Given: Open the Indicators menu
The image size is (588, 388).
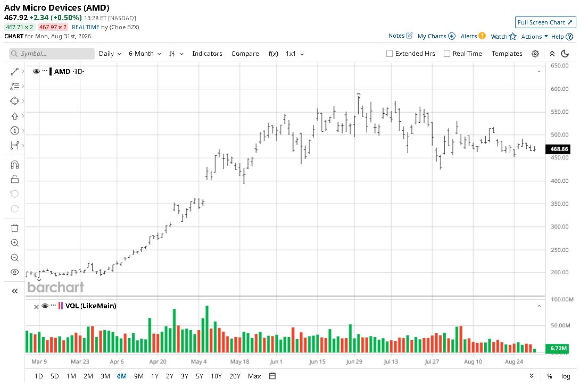Looking at the screenshot, I should click(207, 54).
